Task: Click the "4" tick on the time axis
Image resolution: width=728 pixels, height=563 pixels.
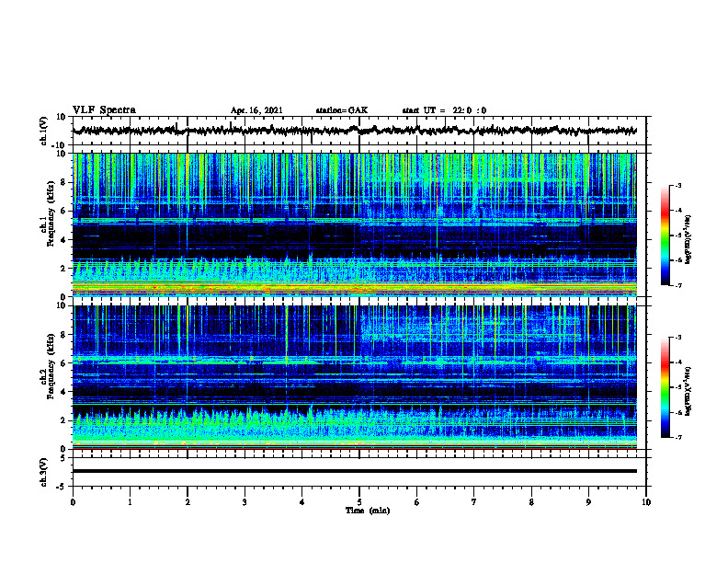Action: point(302,502)
